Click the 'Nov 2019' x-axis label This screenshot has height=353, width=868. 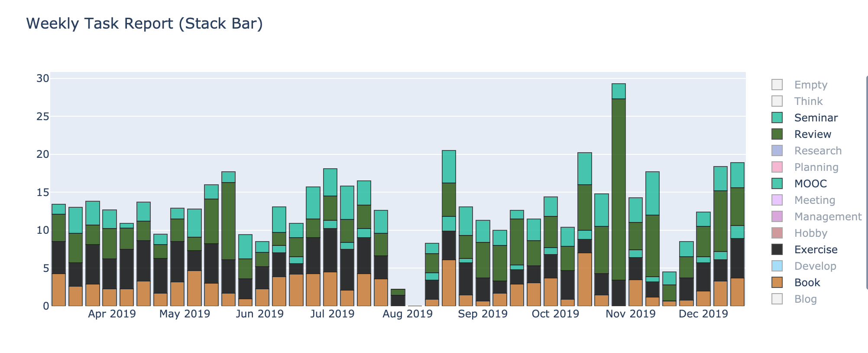[x=630, y=314]
